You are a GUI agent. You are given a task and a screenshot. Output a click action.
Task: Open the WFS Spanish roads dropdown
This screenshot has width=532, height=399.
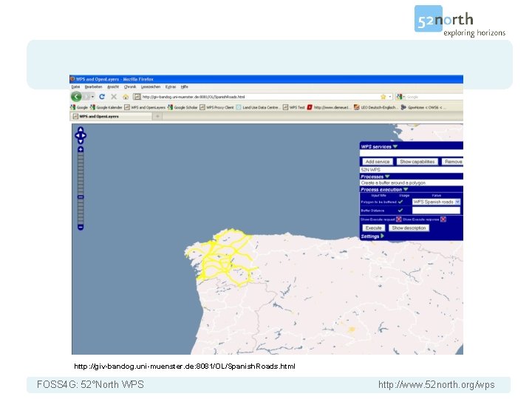(436, 202)
